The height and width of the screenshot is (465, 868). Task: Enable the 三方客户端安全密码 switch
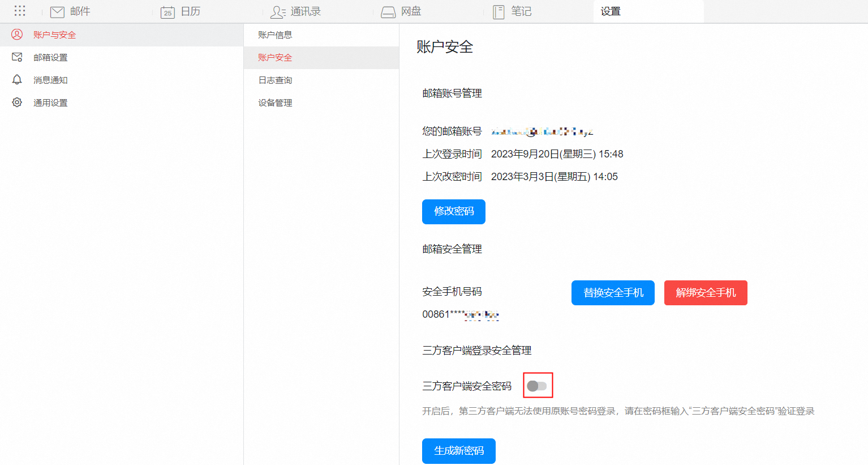point(537,386)
